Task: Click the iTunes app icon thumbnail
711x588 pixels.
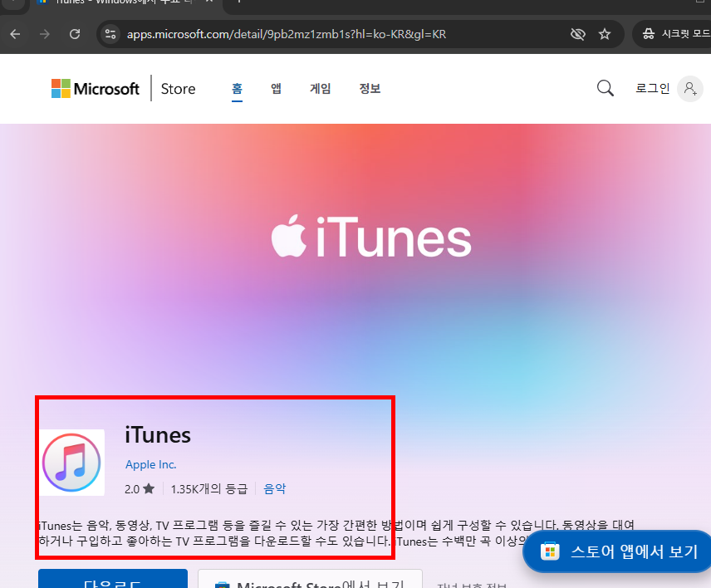Action: coord(72,461)
